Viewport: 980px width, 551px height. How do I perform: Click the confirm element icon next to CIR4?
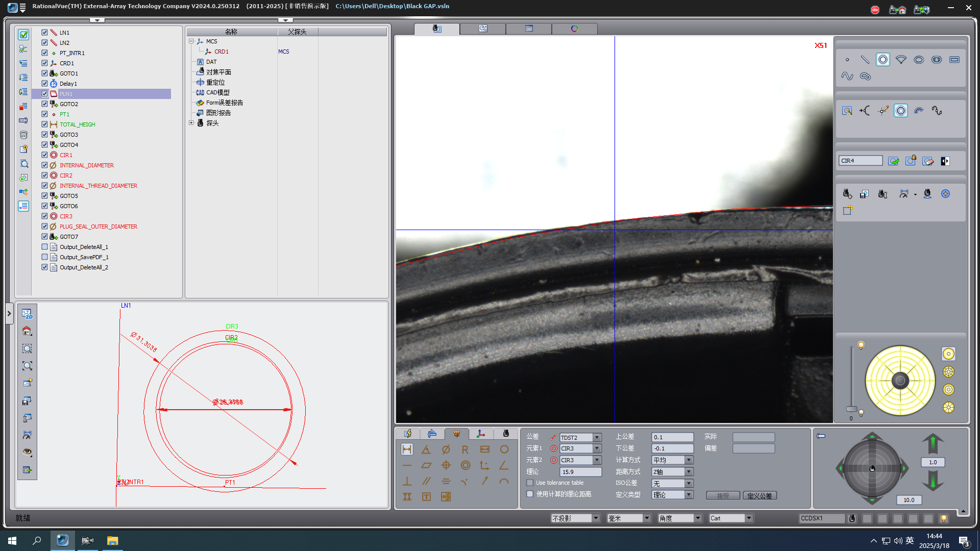point(894,161)
